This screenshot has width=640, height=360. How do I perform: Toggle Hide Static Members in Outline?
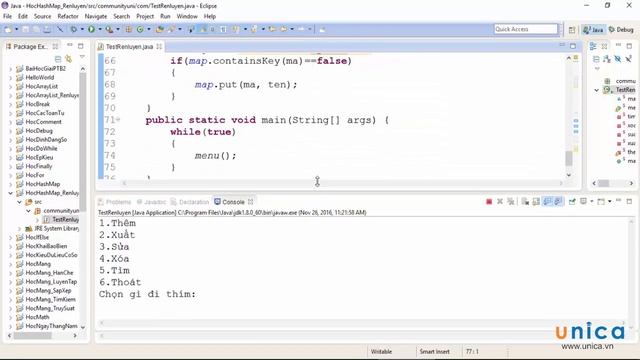[x=628, y=59]
